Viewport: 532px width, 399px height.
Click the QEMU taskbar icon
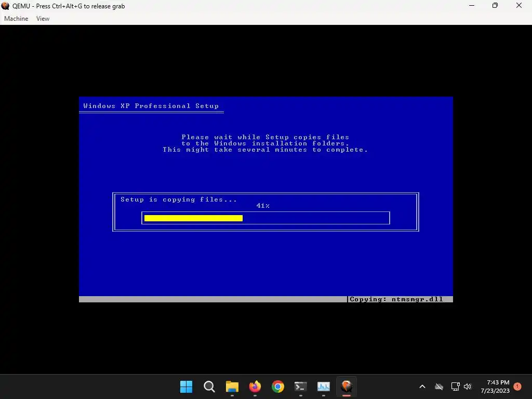coord(347,387)
